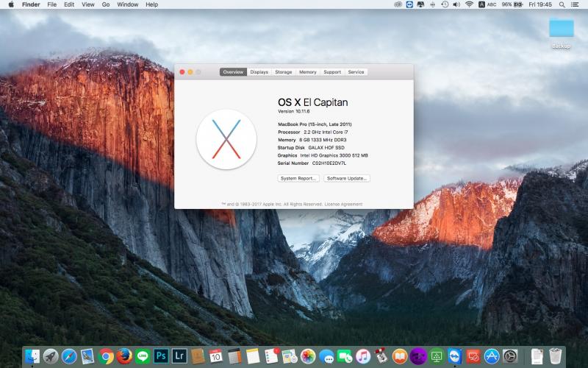Open Calendar icon showing 10 in Dock
The width and height of the screenshot is (588, 368).
coord(216,356)
